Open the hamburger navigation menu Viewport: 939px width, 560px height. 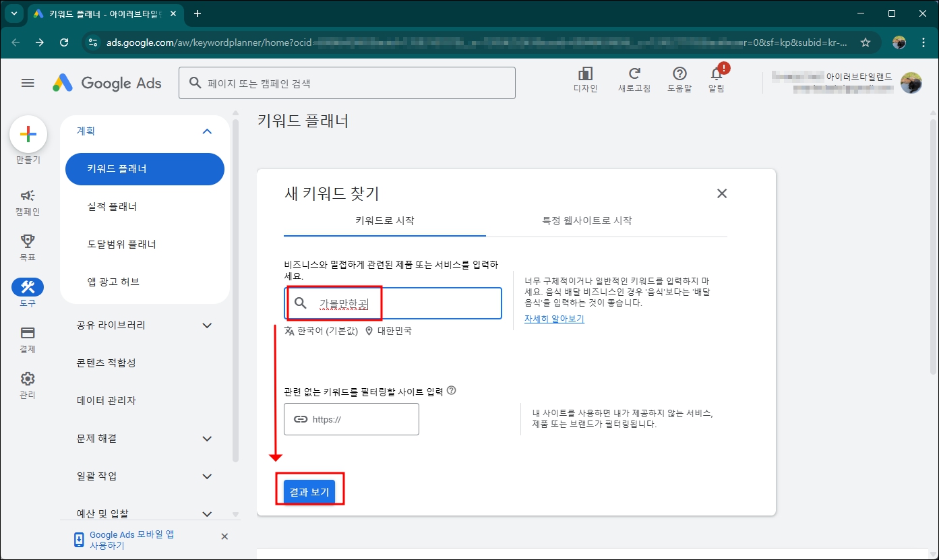coord(28,83)
